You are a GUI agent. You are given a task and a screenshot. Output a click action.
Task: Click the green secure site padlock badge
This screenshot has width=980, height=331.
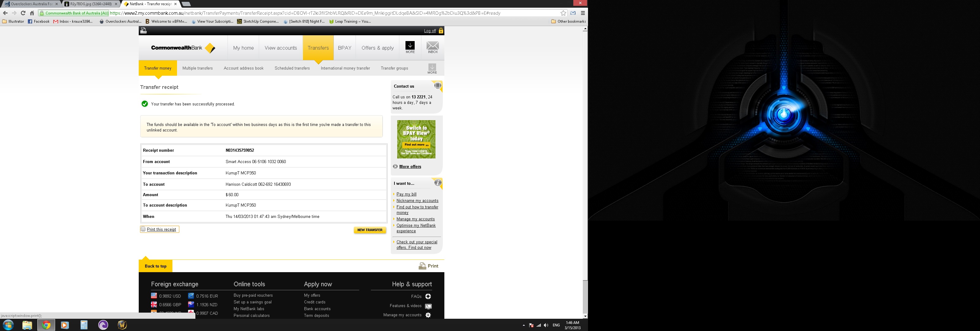(x=74, y=13)
